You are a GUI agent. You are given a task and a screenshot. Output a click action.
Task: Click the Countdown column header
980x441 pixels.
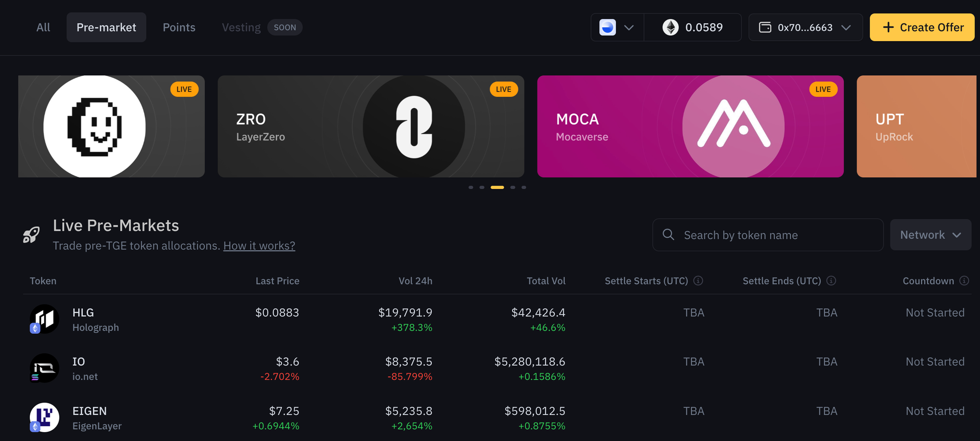pyautogui.click(x=928, y=281)
